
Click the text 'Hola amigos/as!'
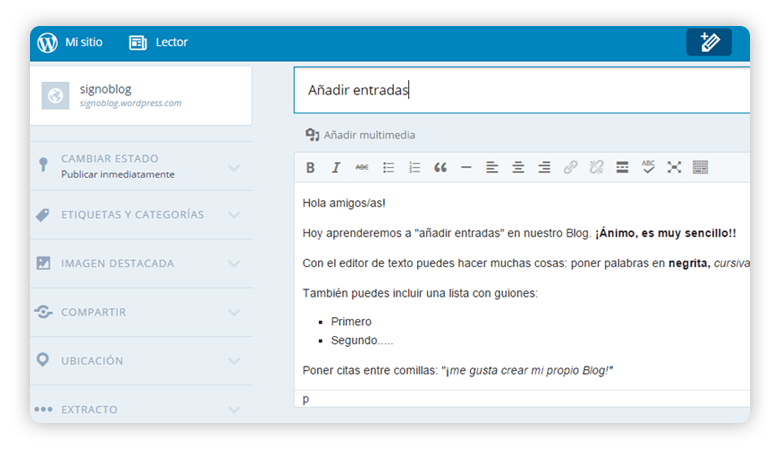(344, 203)
